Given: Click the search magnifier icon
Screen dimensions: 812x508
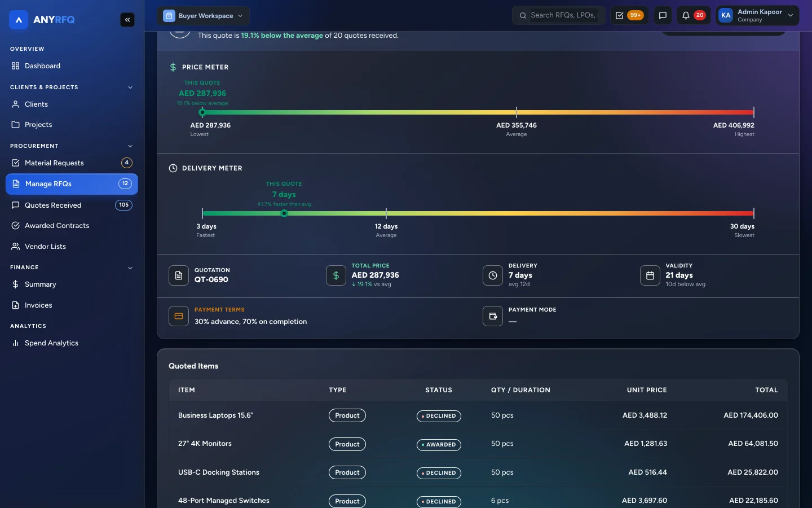Looking at the screenshot, I should click(x=523, y=15).
